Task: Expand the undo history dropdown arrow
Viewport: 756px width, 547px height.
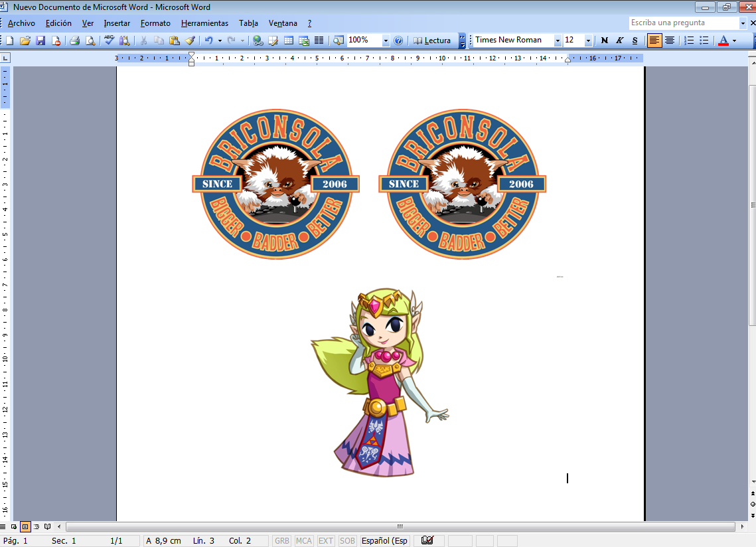Action: pyautogui.click(x=220, y=40)
